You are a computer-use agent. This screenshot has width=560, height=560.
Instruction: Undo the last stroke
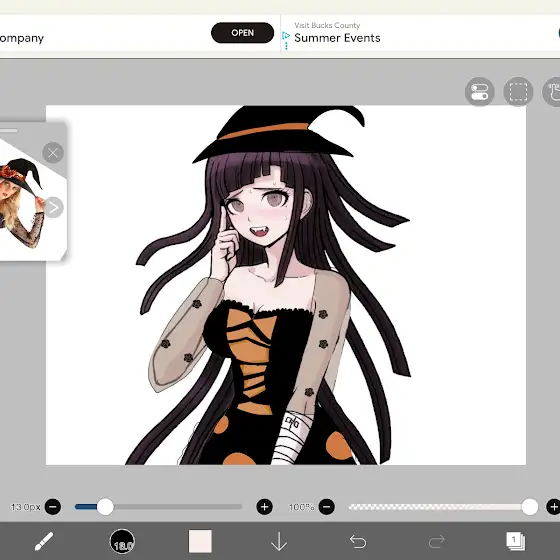pos(358,541)
